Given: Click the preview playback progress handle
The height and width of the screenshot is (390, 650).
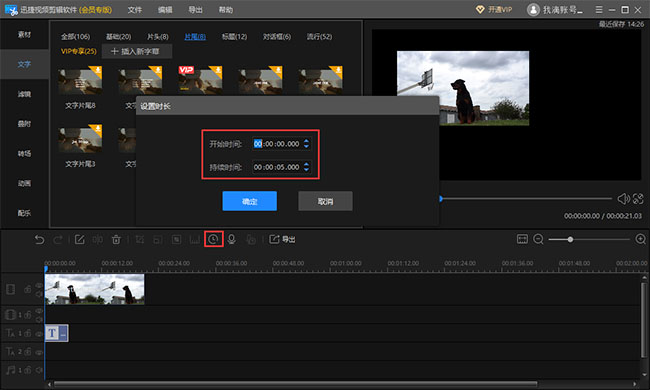Looking at the screenshot, I should [x=441, y=199].
